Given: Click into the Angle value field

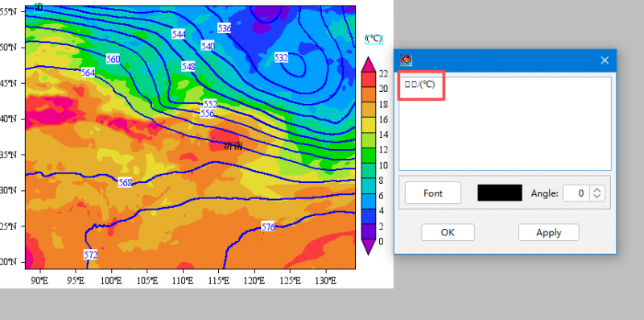Looking at the screenshot, I should point(576,193).
